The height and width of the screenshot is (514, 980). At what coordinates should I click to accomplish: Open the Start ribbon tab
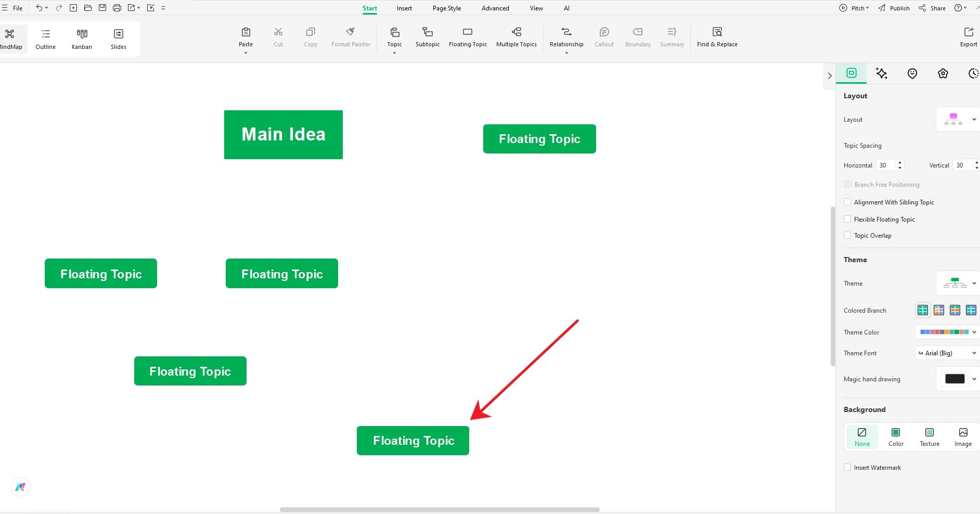tap(370, 8)
